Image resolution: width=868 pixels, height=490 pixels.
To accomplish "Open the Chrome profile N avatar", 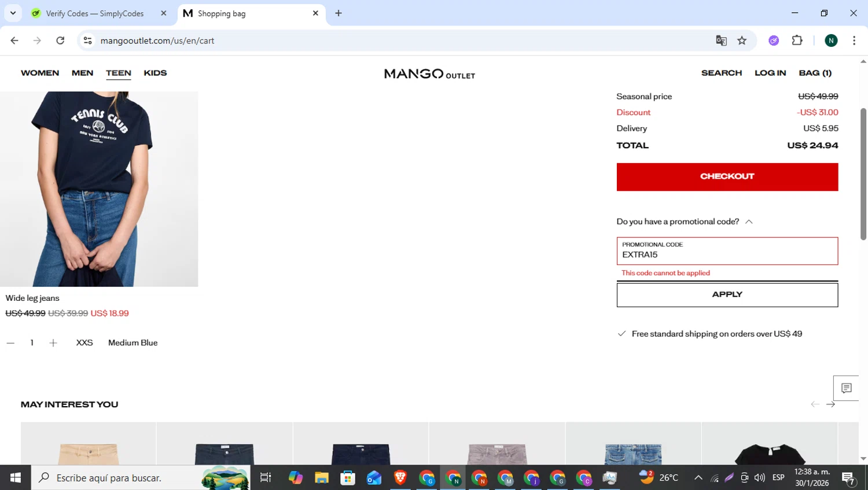I will [x=831, y=40].
